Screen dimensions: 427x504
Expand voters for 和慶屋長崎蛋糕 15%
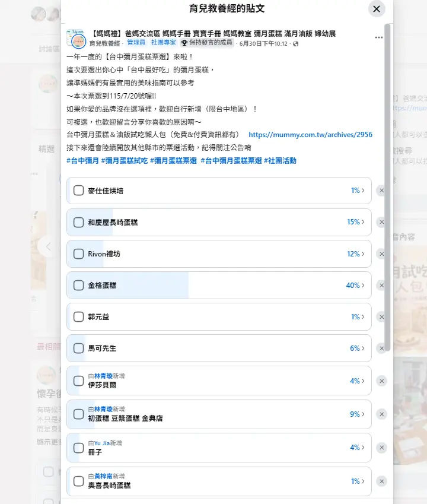click(x=356, y=222)
